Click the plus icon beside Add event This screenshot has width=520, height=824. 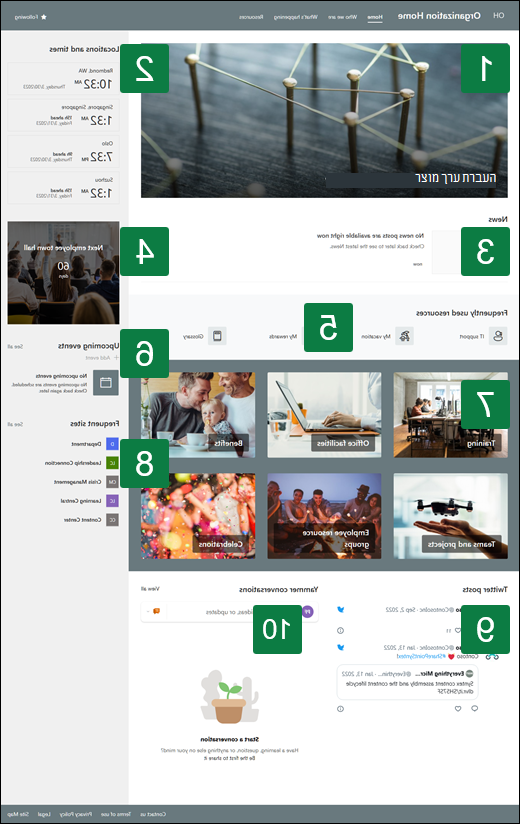(x=116, y=357)
